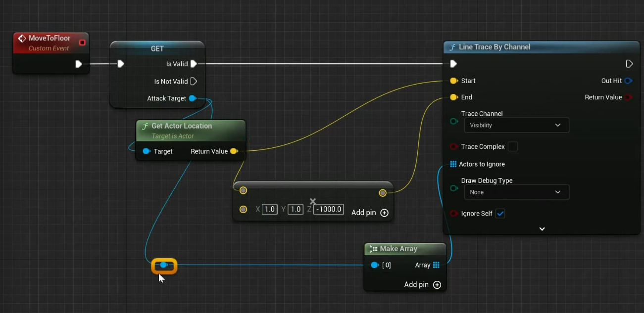Click the X value field of multiply node
The height and width of the screenshot is (313, 644).
click(269, 209)
